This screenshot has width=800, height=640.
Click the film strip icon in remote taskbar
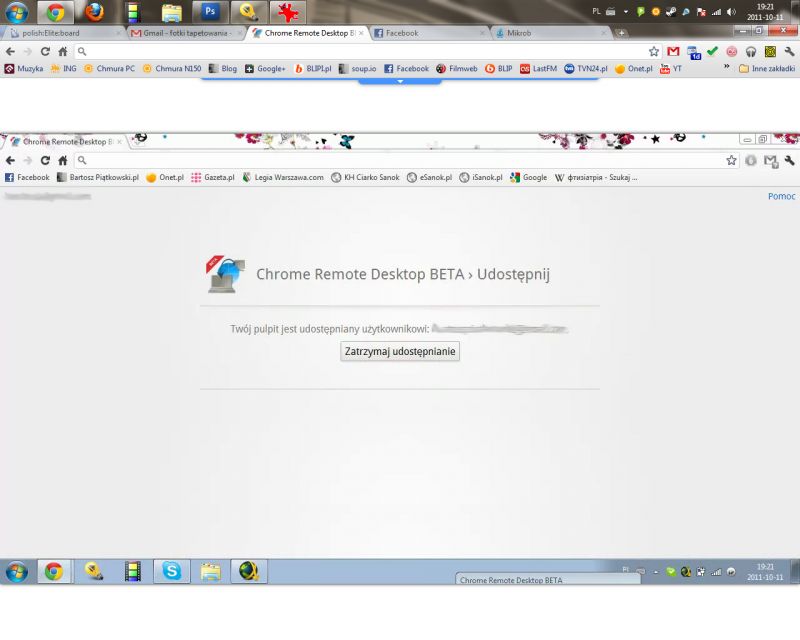coord(133,571)
